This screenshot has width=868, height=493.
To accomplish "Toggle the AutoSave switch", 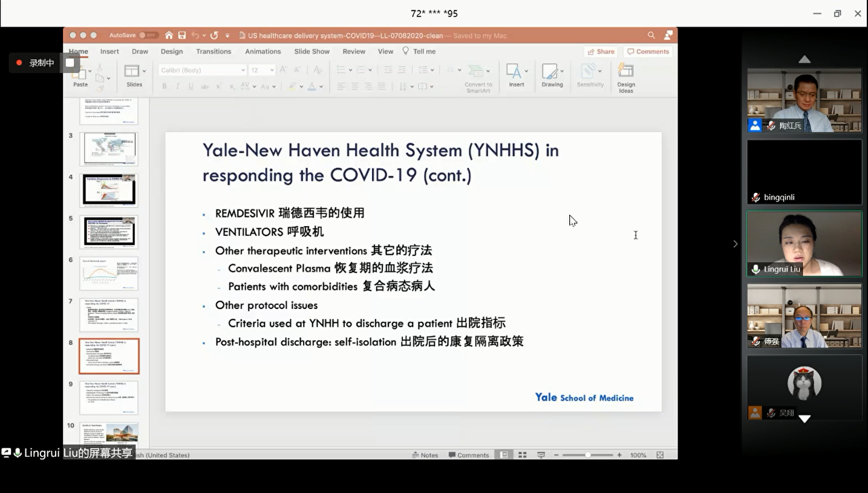I will 148,36.
